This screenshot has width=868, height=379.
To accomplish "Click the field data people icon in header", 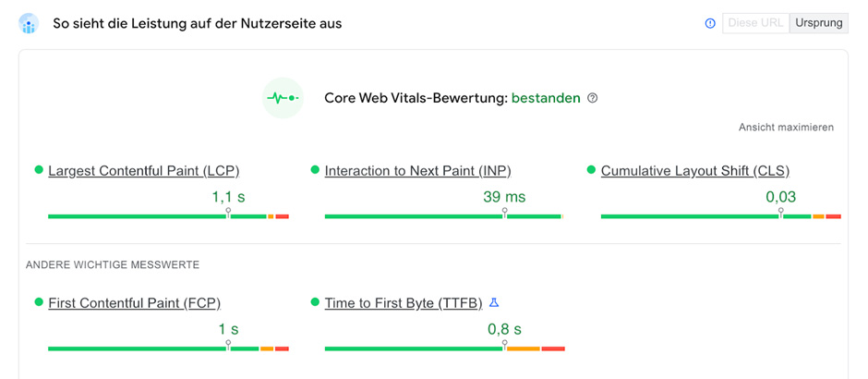I will [29, 23].
